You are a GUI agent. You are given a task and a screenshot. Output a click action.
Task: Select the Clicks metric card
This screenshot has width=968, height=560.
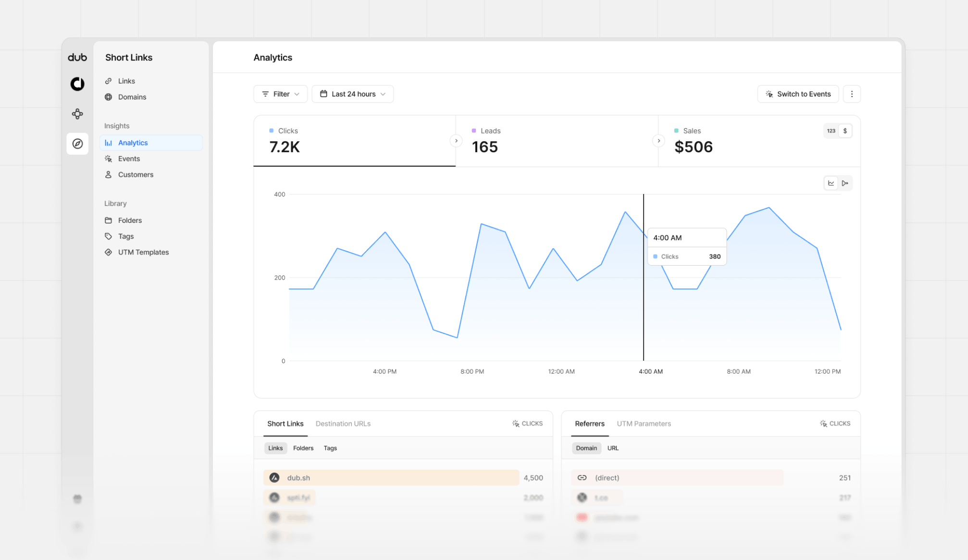(x=355, y=141)
